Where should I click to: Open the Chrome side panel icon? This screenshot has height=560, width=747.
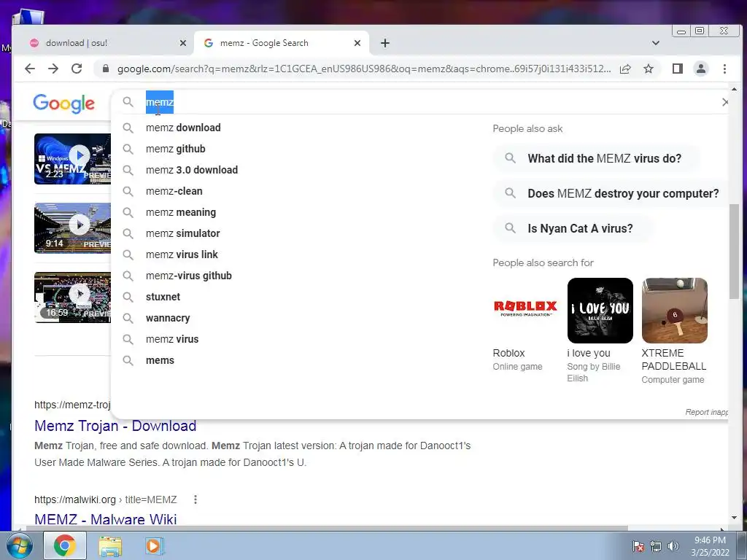[678, 69]
